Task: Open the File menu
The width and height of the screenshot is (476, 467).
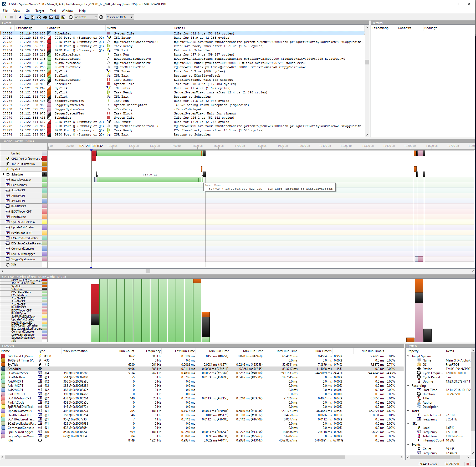Action: coord(5,11)
